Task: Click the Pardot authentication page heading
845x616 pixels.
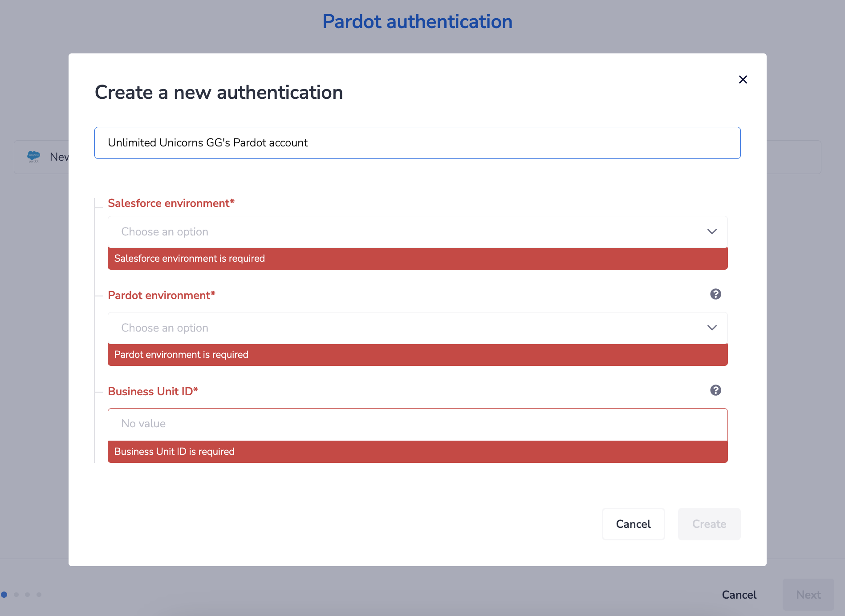Action: point(417,21)
